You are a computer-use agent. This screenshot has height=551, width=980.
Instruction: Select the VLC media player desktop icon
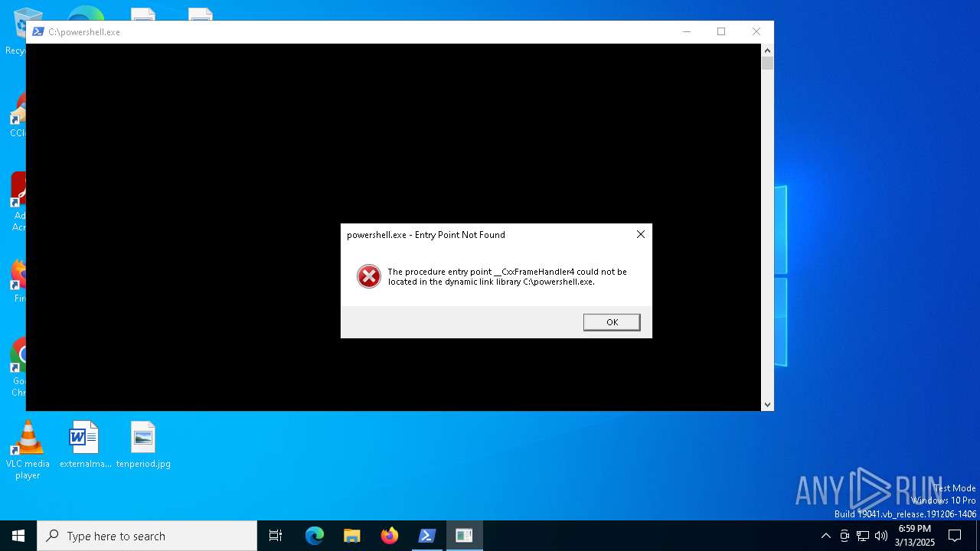pyautogui.click(x=28, y=450)
